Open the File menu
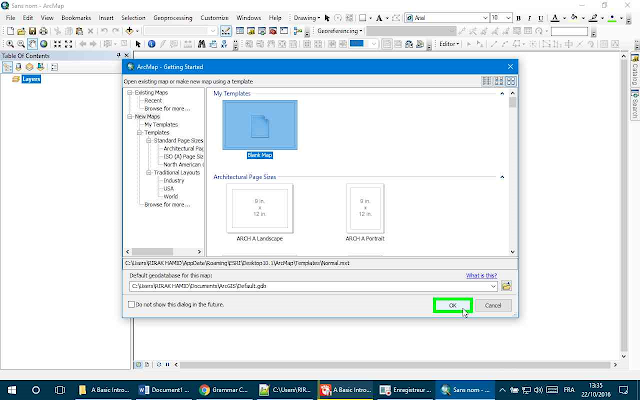 tap(10, 18)
